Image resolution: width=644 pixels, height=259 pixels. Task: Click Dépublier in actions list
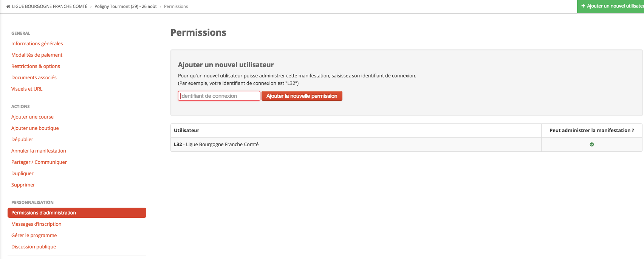(22, 139)
